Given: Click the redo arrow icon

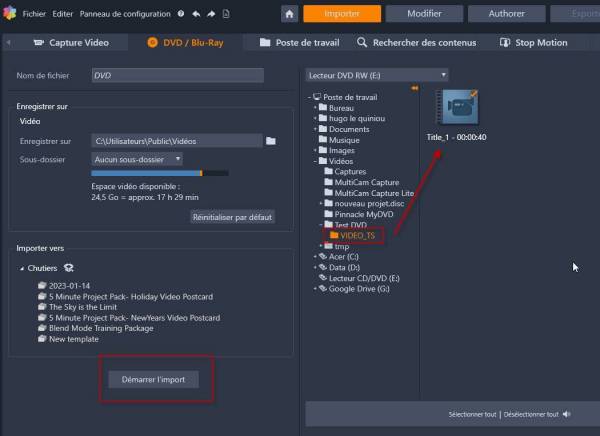Looking at the screenshot, I should [212, 14].
